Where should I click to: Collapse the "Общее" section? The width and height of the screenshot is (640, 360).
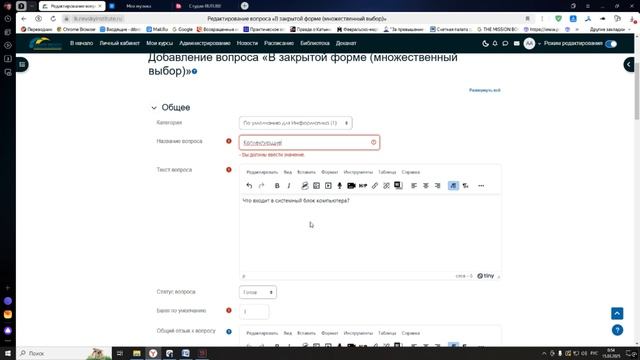point(154,108)
